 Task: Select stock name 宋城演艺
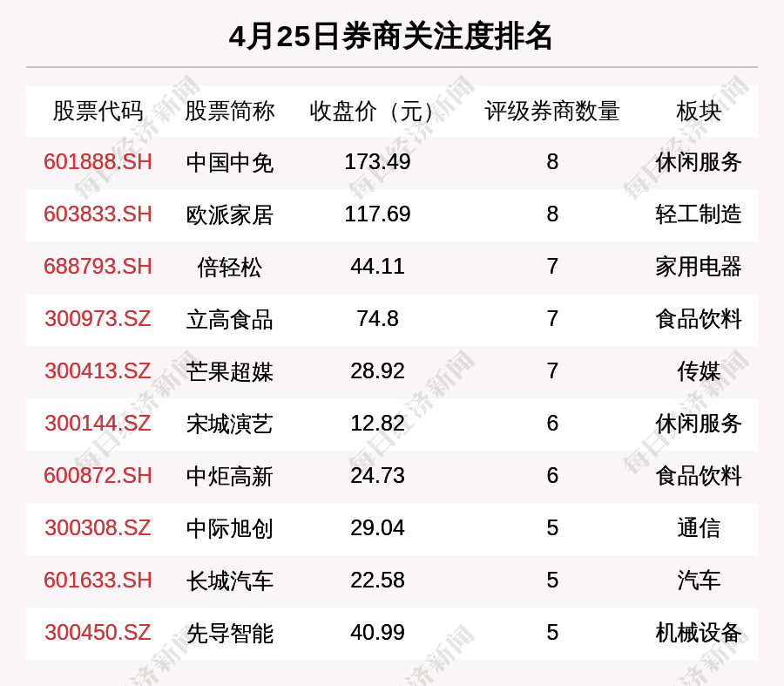(x=229, y=424)
